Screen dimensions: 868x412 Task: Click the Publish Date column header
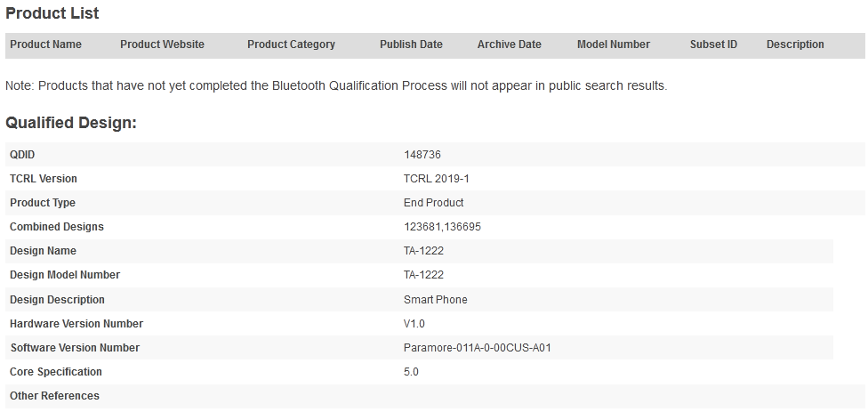[411, 44]
